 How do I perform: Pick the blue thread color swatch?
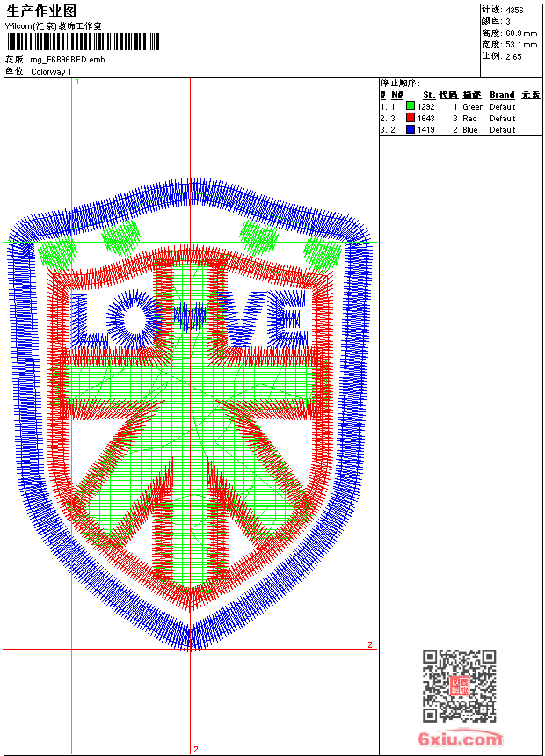click(x=411, y=130)
